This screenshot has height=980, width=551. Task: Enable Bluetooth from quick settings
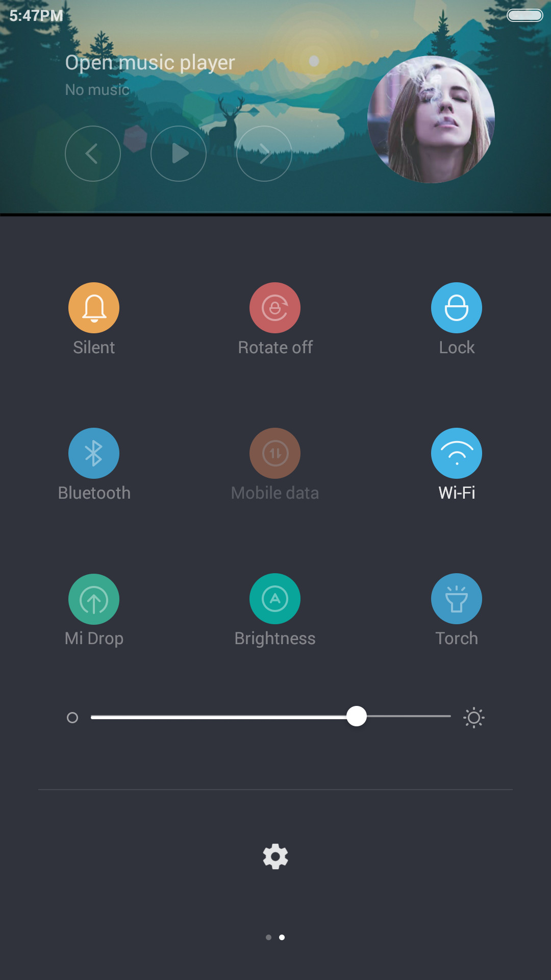tap(94, 453)
